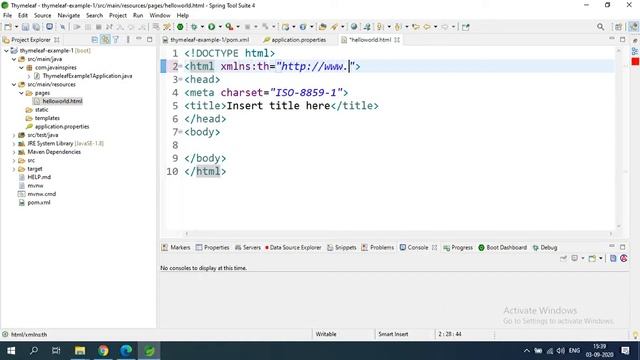
Task: Click the green Run play icon
Action: [x=211, y=27]
